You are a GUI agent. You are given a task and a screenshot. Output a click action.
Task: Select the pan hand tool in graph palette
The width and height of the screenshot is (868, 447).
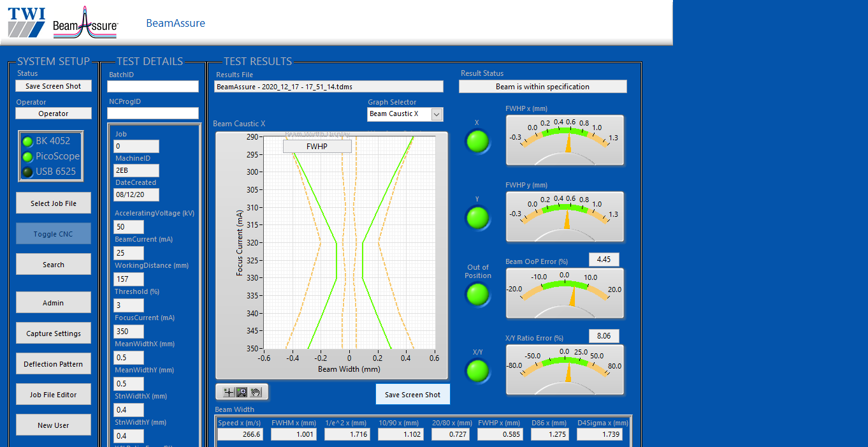pyautogui.click(x=256, y=392)
